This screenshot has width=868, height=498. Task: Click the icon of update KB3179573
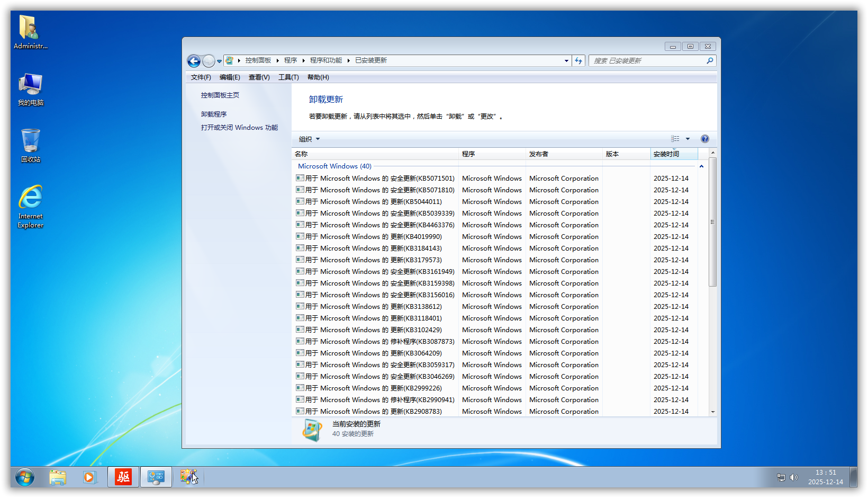[300, 260]
